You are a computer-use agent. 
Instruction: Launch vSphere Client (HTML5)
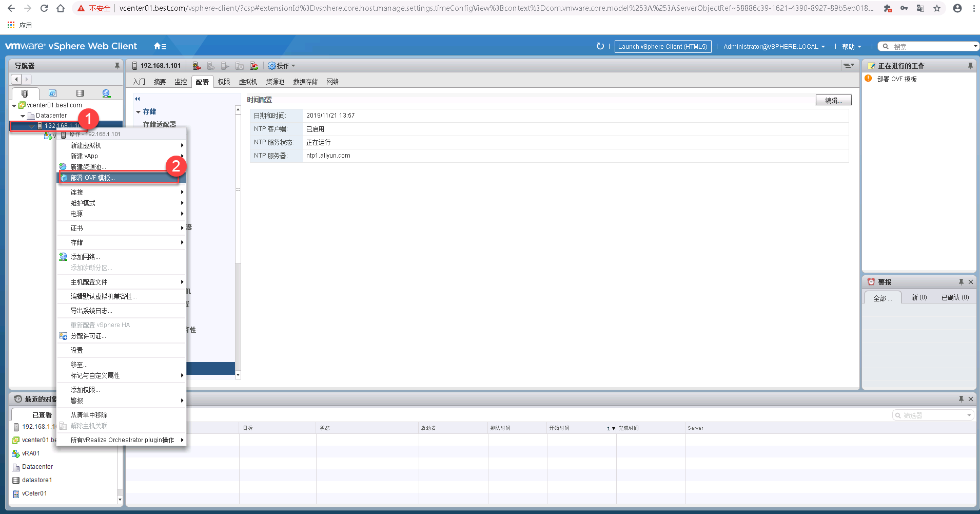(x=663, y=47)
